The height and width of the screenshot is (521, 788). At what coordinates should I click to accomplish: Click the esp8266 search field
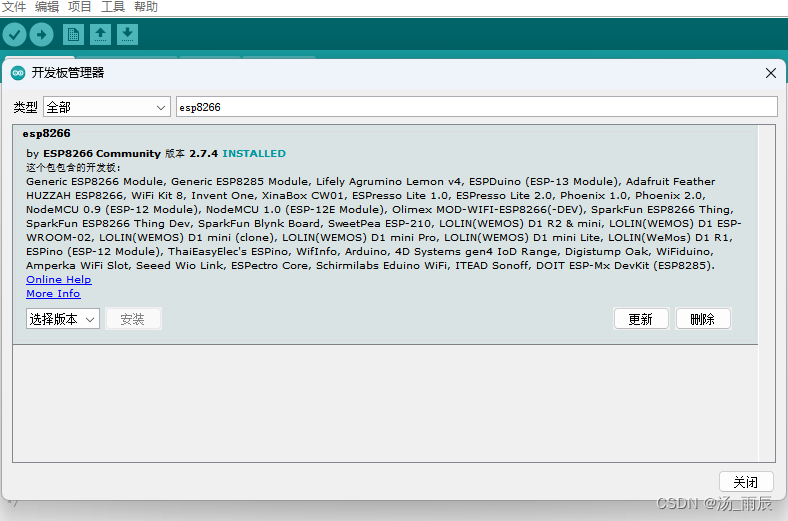click(x=476, y=107)
